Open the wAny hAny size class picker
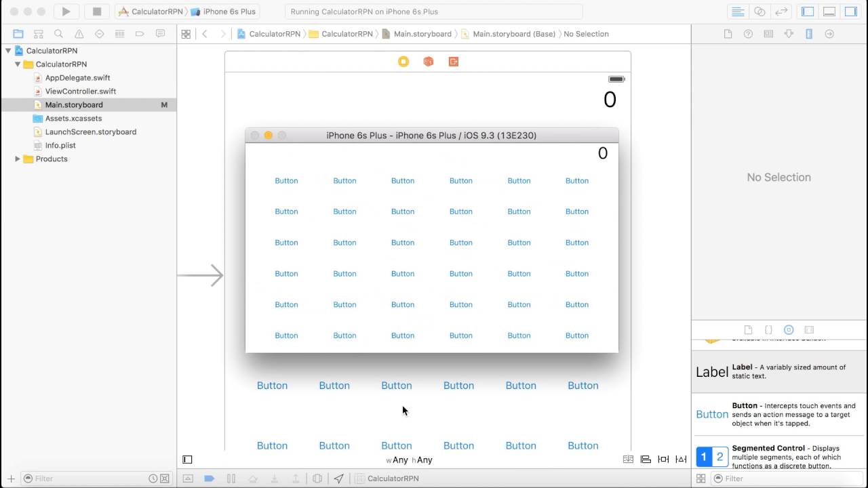 tap(409, 460)
